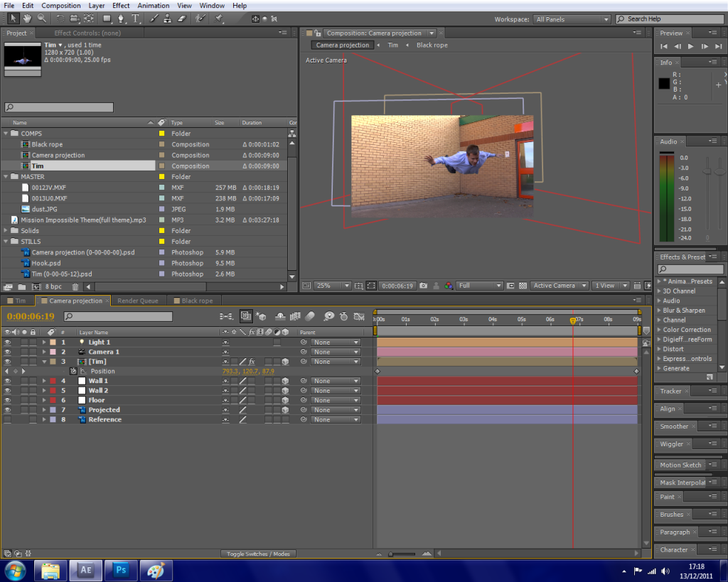
Task: Click the yellow label of COMPS folder
Action: [x=161, y=134]
